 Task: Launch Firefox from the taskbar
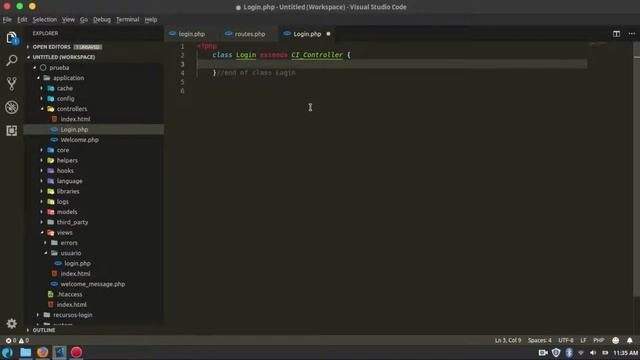click(42, 352)
